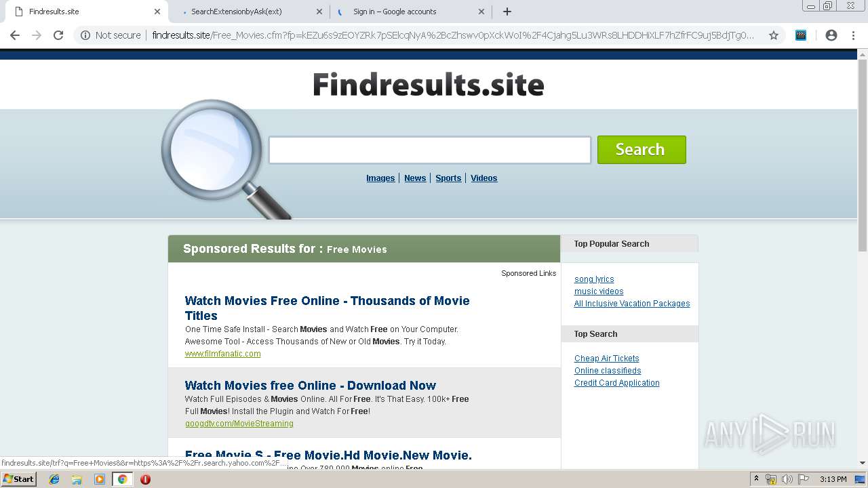Visit the www.filmfanatic.com link

pyautogui.click(x=222, y=354)
